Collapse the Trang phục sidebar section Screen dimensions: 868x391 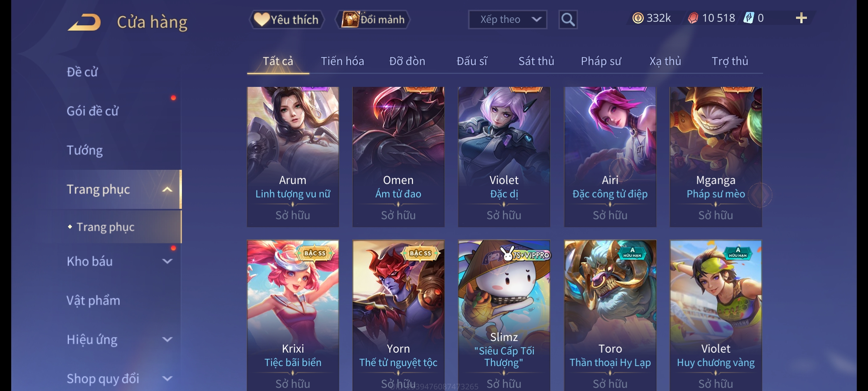(x=167, y=189)
